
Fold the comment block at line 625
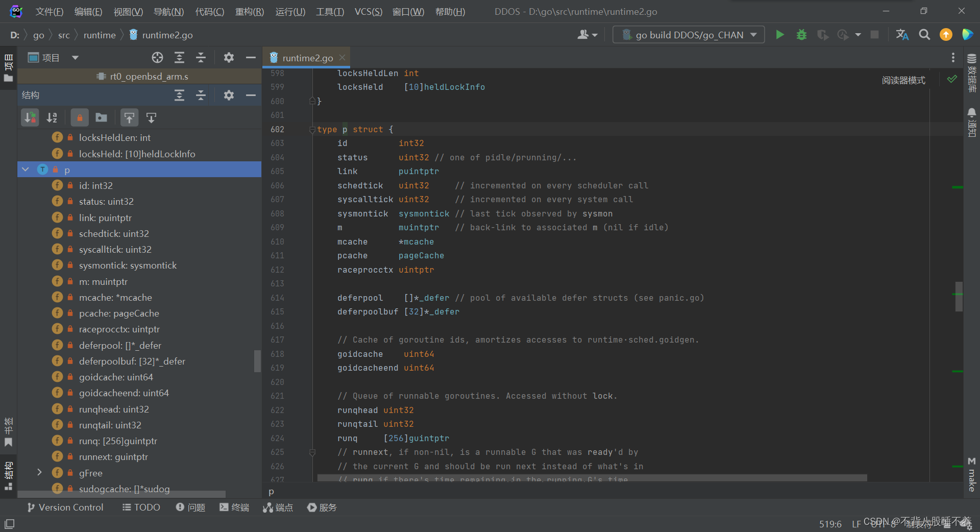click(x=312, y=452)
